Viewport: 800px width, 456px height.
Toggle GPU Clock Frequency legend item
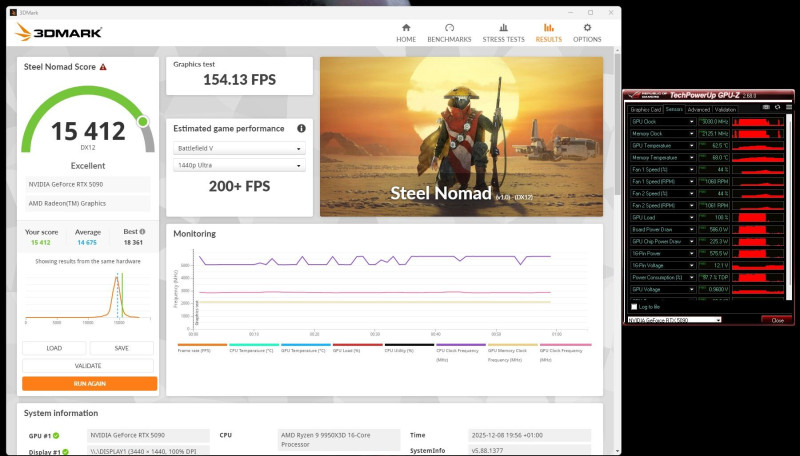[565, 352]
